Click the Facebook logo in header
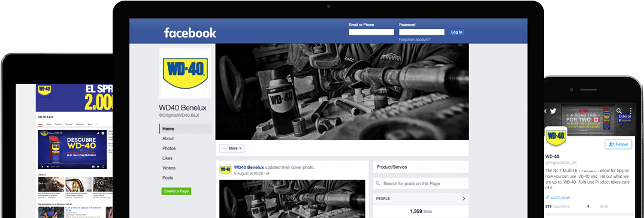The height and width of the screenshot is (218, 644). (x=190, y=33)
